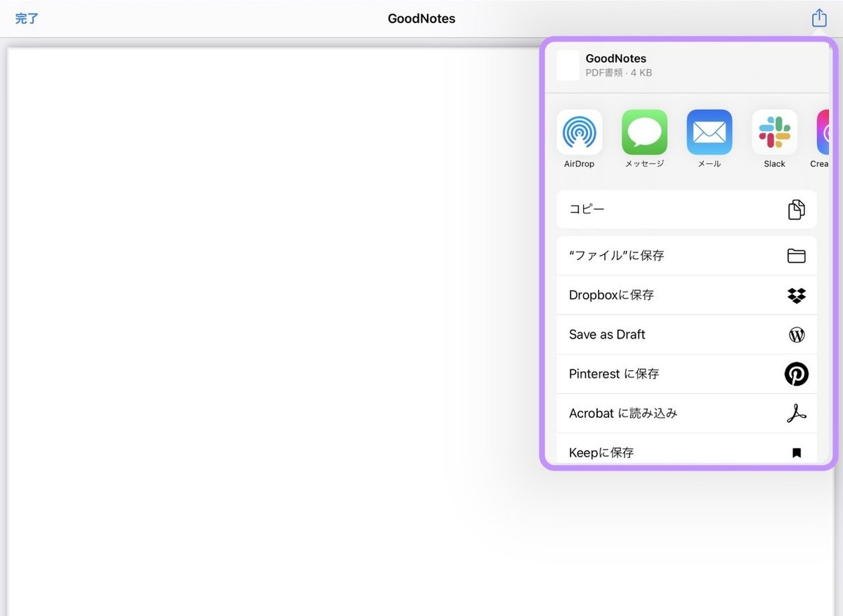Select "ファイル"に保存 option
843x616 pixels.
(687, 256)
